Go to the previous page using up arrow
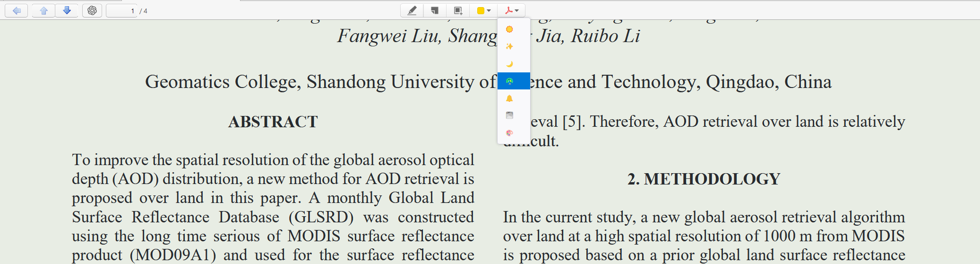 pyautogui.click(x=43, y=10)
